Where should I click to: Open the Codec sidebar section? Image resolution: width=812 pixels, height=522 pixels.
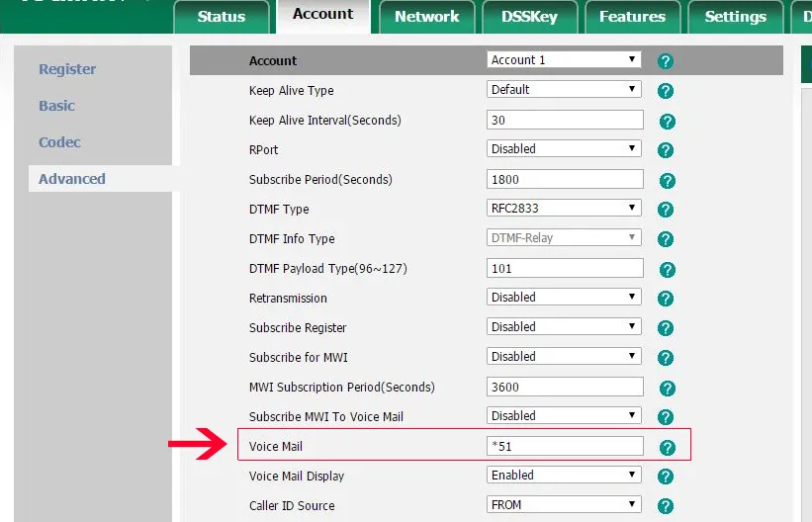pos(59,142)
